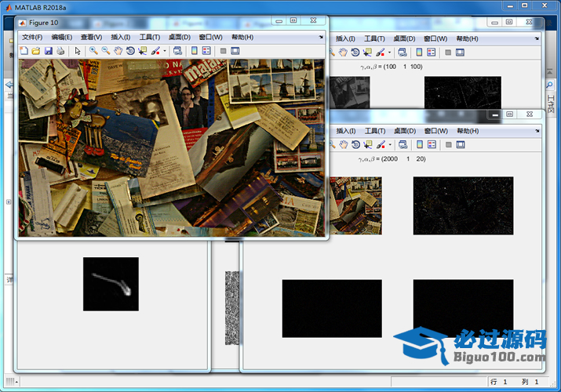Click the blur kernel image on black background
This screenshot has width=561, height=392.
click(111, 283)
